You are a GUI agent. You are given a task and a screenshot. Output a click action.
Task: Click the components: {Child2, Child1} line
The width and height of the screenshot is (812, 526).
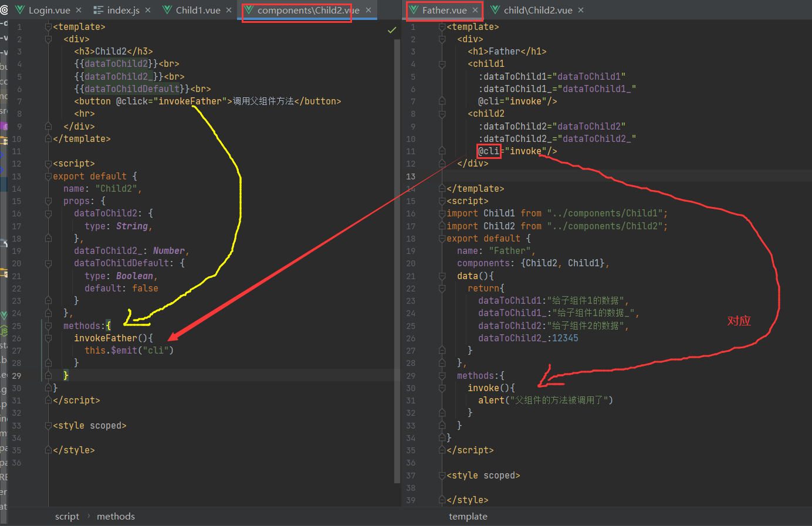click(533, 263)
